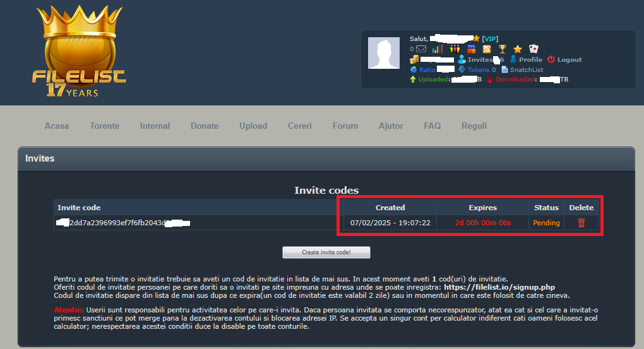
Task: Delete the invite code with trash icon
Action: [581, 223]
